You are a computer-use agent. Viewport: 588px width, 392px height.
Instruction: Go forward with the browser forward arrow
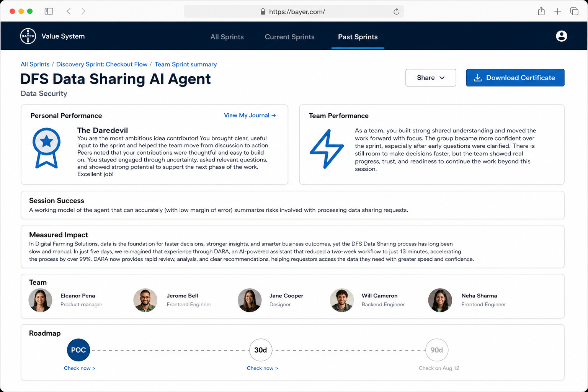click(83, 11)
